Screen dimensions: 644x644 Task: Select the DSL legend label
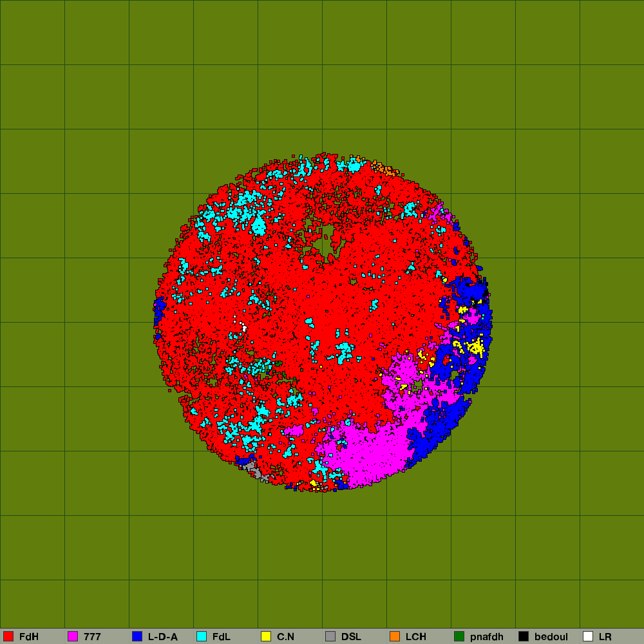[x=351, y=637]
